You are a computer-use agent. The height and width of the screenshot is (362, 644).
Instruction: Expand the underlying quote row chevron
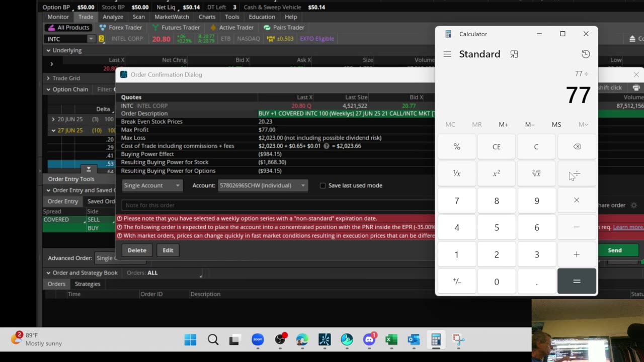(51, 64)
